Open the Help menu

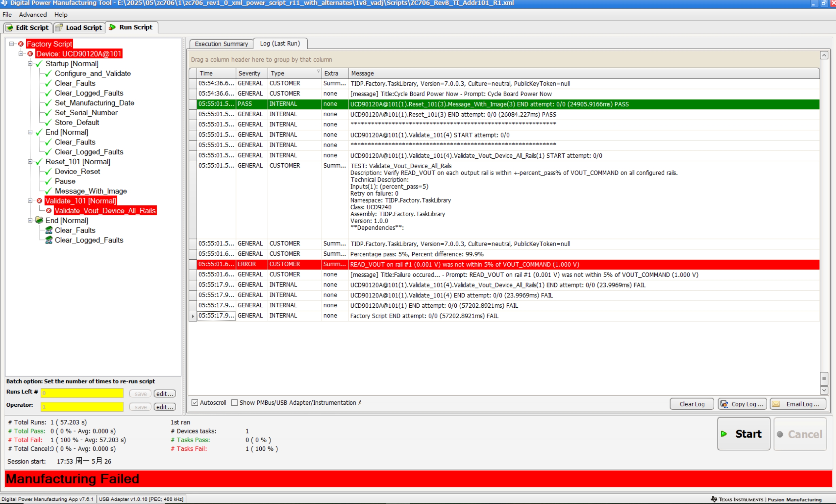(61, 15)
